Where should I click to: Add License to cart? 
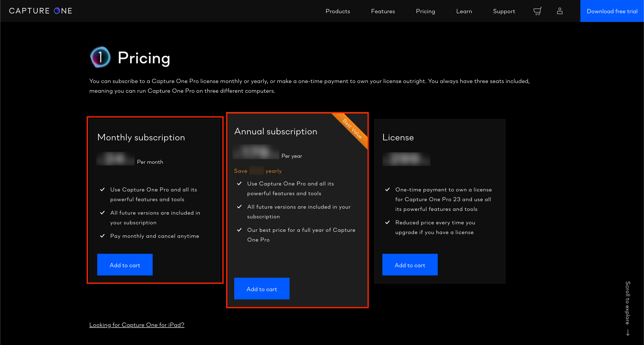pos(410,265)
